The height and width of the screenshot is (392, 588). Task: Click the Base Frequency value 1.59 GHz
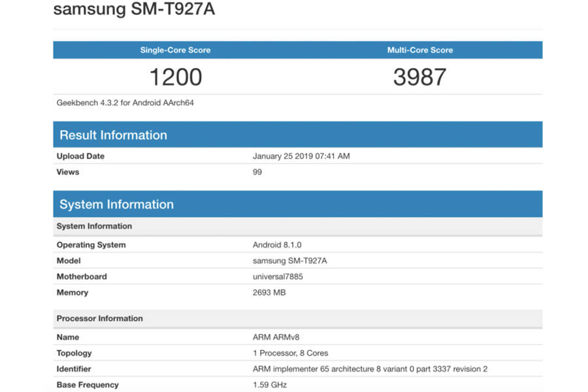tap(268, 385)
